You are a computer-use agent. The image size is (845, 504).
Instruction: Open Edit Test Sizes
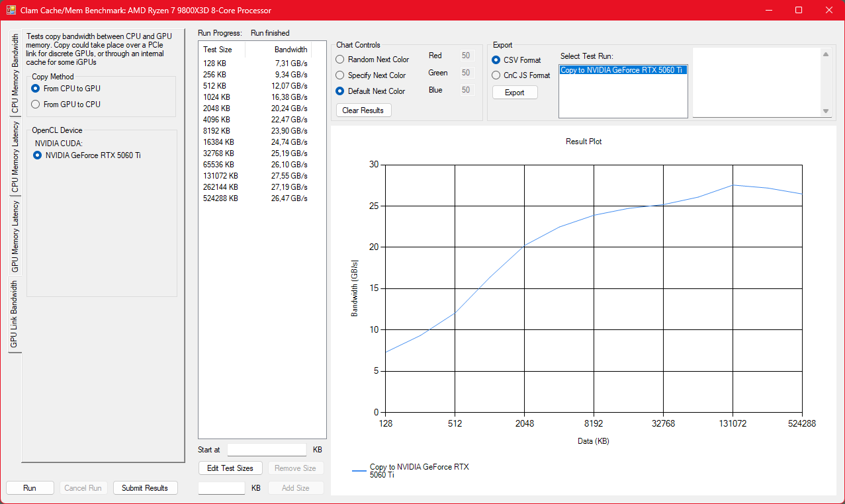point(230,468)
